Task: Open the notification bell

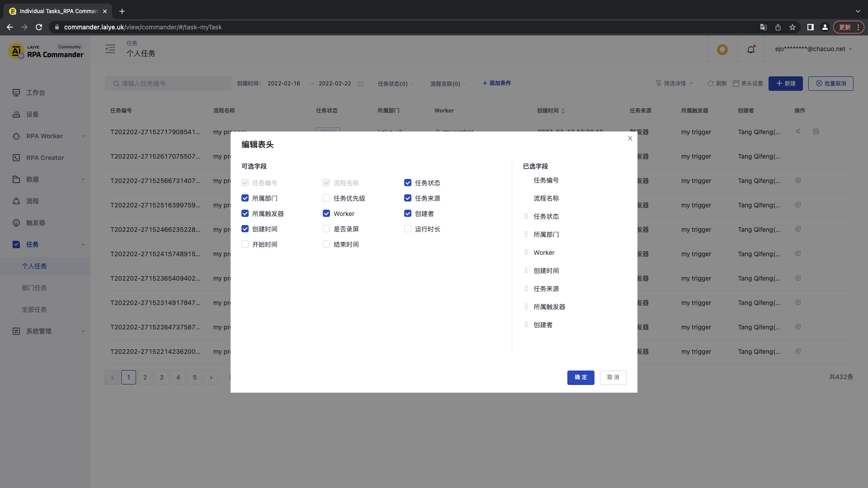Action: [x=751, y=49]
